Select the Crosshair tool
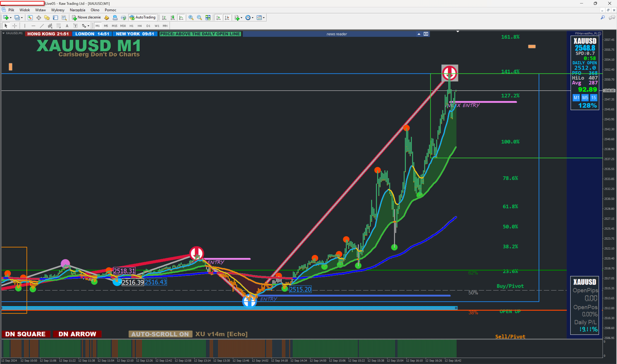This screenshot has height=364, width=617. (x=15, y=26)
